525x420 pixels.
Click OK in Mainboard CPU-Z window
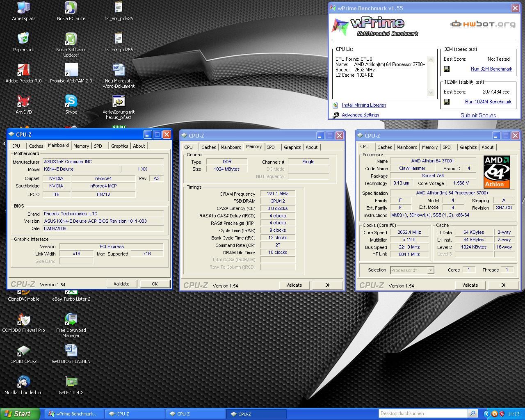click(155, 284)
